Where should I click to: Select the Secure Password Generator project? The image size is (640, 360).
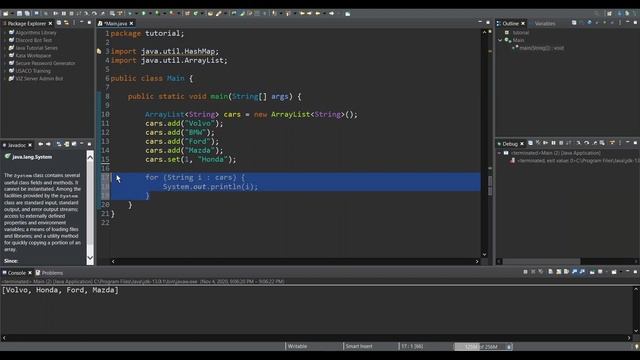pos(45,63)
